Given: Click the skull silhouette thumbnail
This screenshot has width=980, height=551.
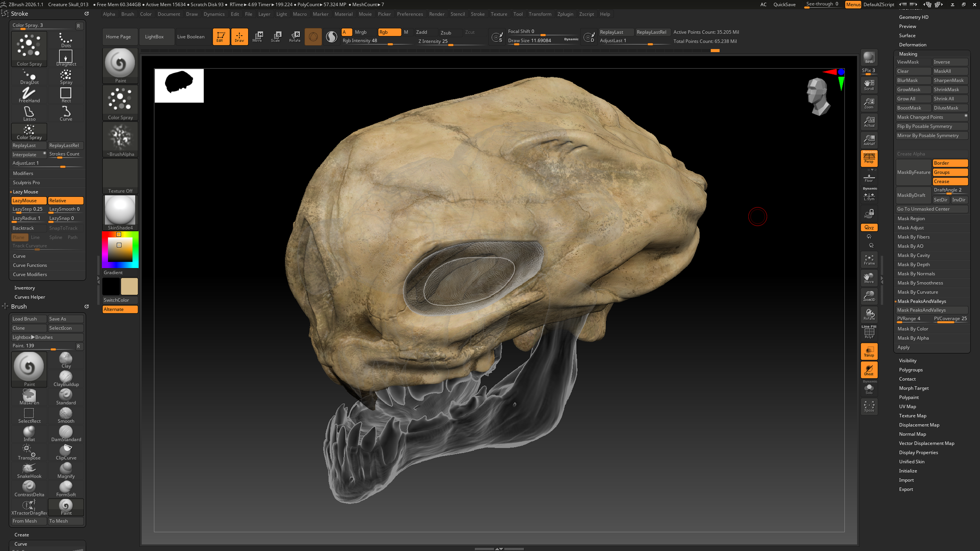Looking at the screenshot, I should click(x=179, y=85).
